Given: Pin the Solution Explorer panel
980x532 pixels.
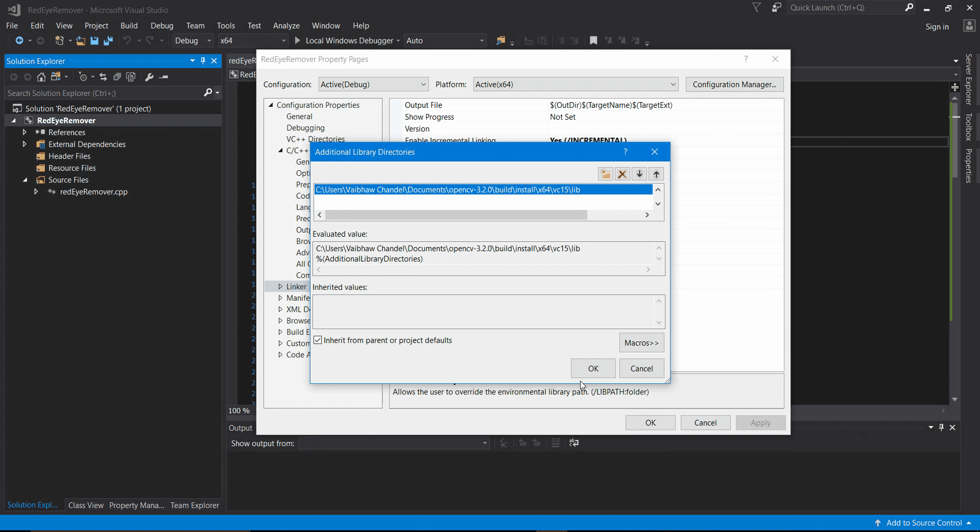Looking at the screenshot, I should (x=203, y=61).
